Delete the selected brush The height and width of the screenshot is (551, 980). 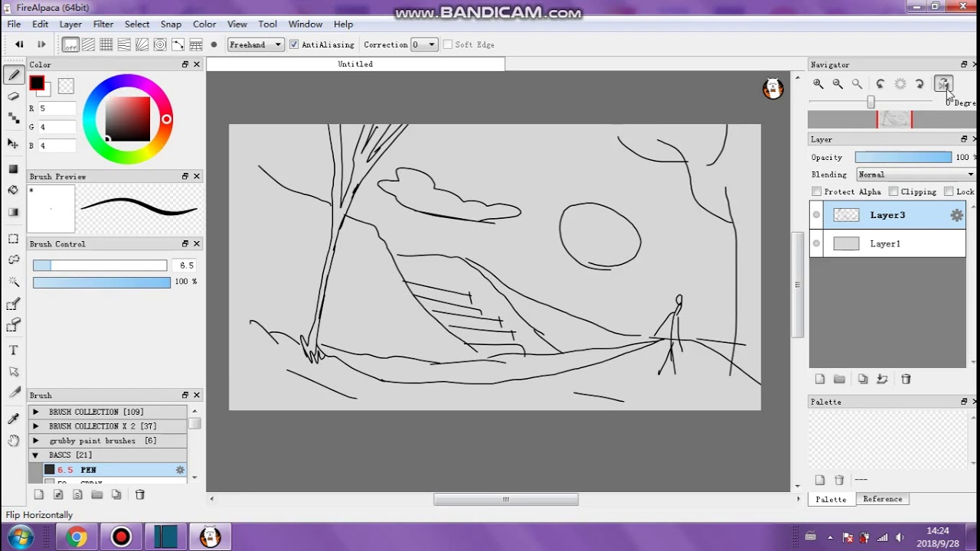[x=139, y=494]
